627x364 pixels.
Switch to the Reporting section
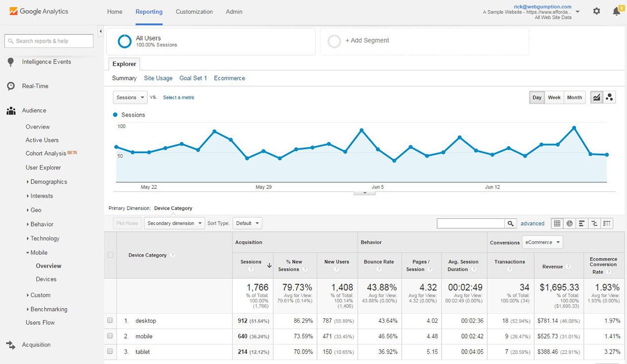149,11
